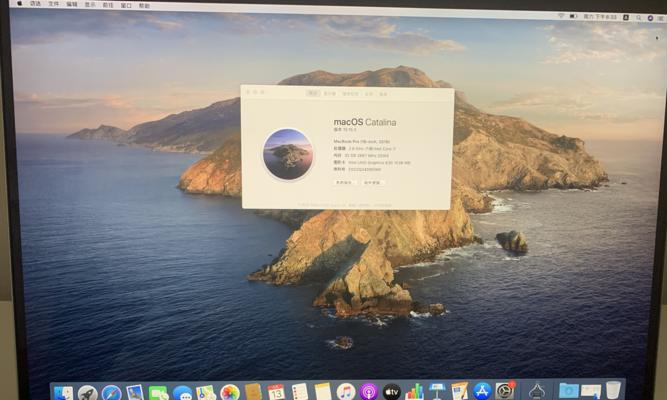667x400 pixels.
Task: Open the 显示 View menu
Action: click(x=90, y=5)
